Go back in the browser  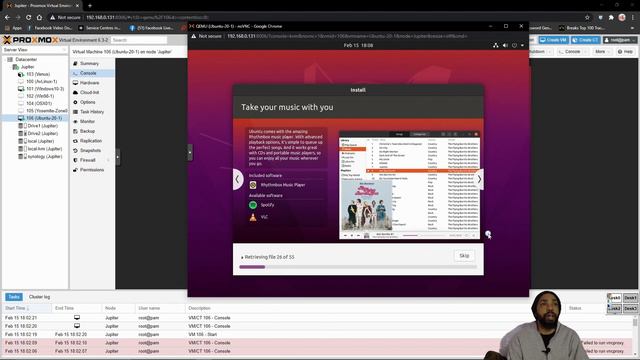(x=7, y=18)
